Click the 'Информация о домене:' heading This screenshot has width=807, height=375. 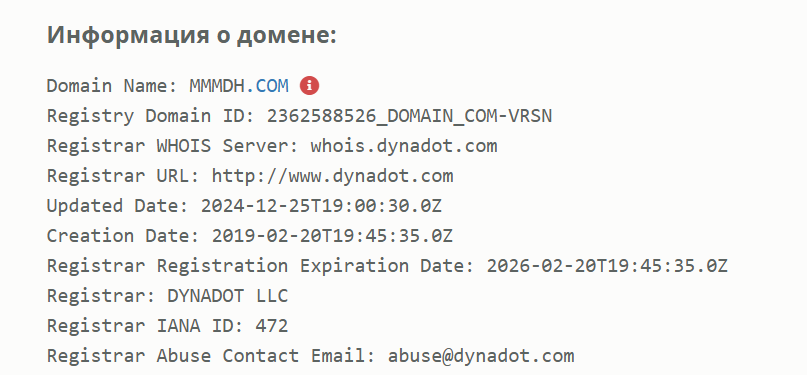coord(191,35)
